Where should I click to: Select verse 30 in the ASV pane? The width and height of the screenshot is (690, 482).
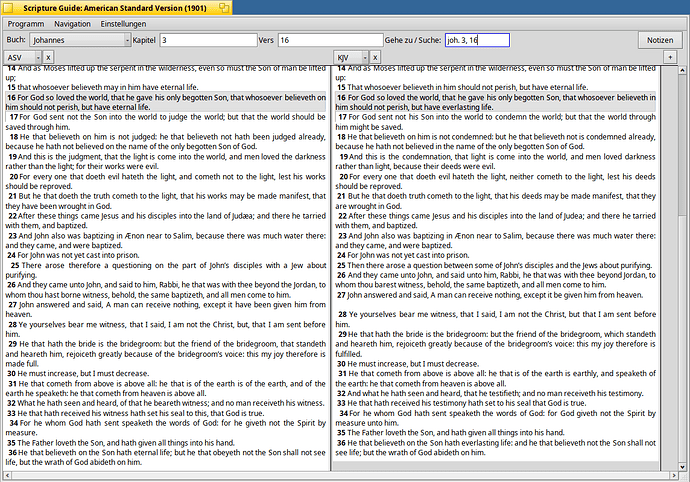click(78, 373)
